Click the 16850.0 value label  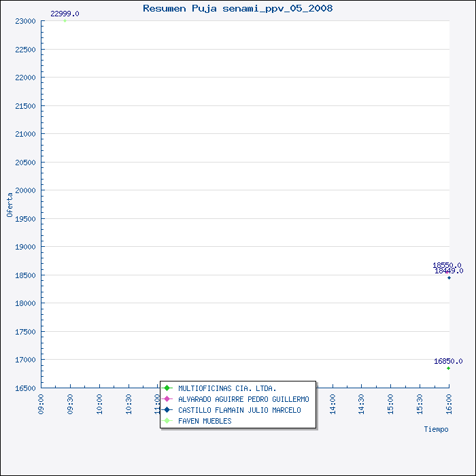pyautogui.click(x=448, y=361)
